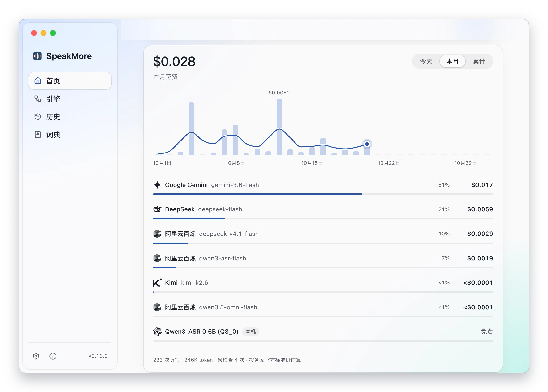Click the version text v0.13.0

tap(98, 356)
